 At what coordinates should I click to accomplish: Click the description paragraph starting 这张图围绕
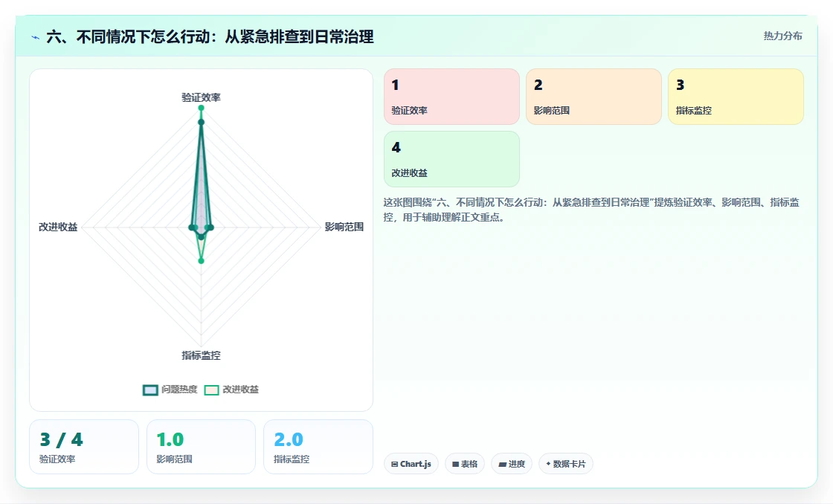tap(591, 210)
